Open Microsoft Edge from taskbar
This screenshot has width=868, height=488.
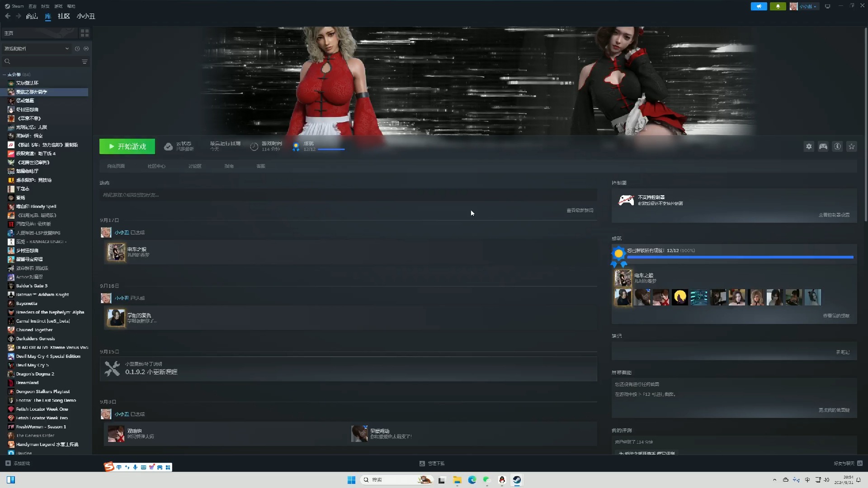pyautogui.click(x=472, y=480)
